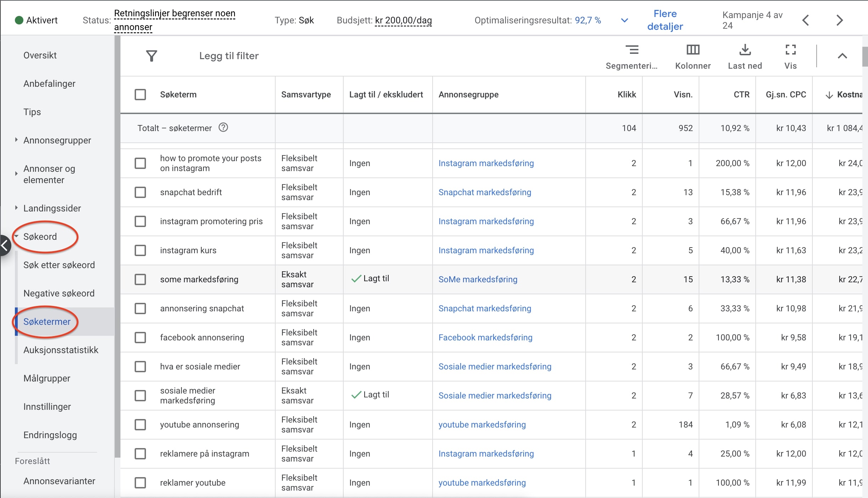
Task: Go to next campaign arrow
Action: click(x=839, y=20)
